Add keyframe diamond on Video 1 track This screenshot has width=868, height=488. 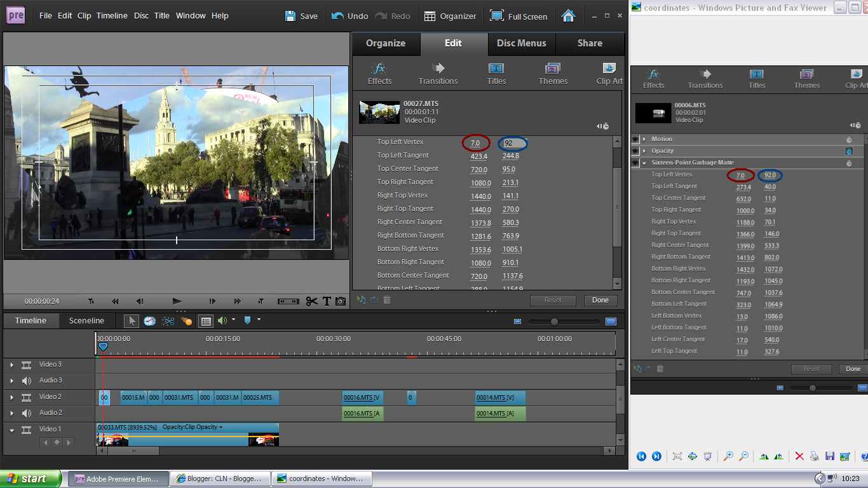pos(57,442)
